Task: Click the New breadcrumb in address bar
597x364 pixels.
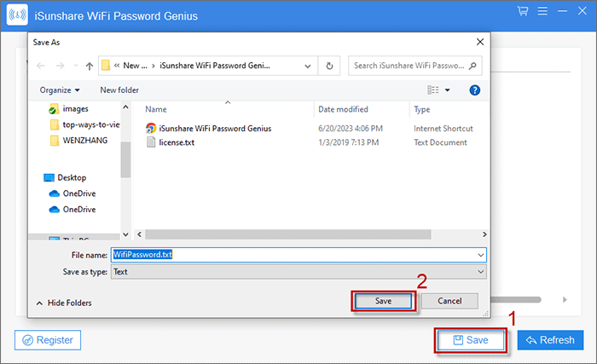Action: pos(135,66)
